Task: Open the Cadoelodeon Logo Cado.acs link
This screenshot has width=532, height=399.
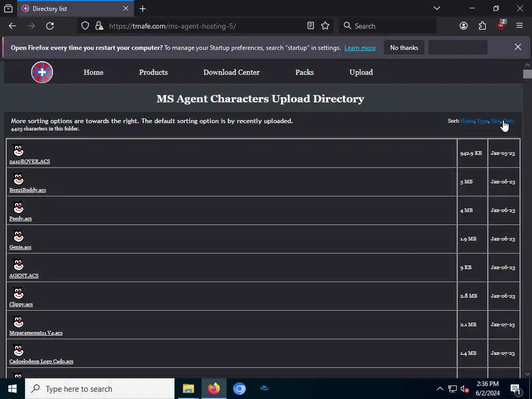Action: point(41,362)
